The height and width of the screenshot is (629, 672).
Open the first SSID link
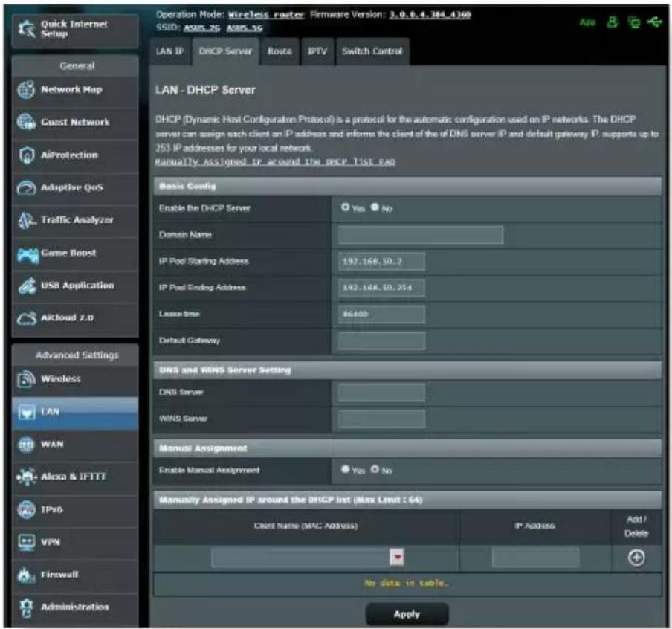tap(202, 28)
